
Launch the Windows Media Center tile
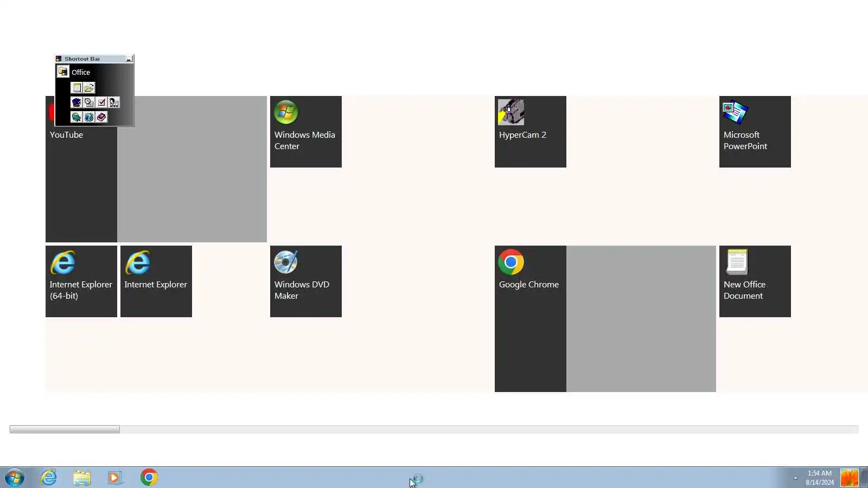(x=306, y=132)
